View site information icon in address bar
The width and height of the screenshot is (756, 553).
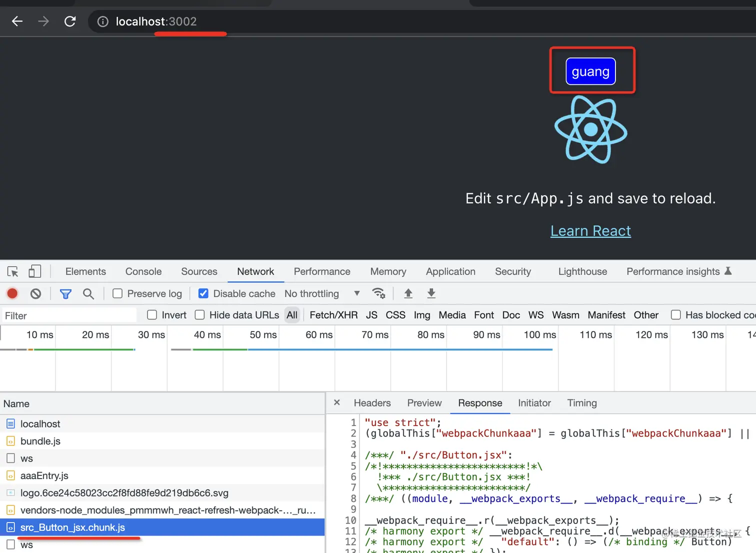(102, 21)
